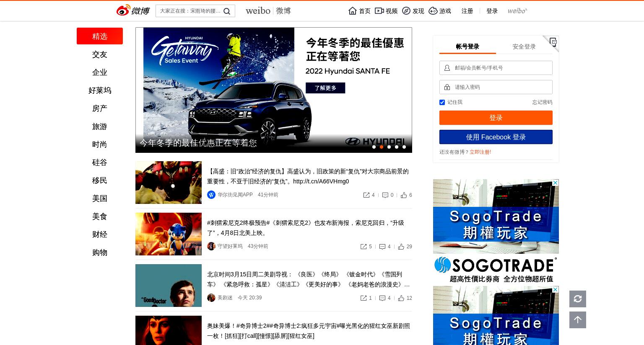
Task: Click 登录 in the top navigation
Action: click(x=492, y=11)
